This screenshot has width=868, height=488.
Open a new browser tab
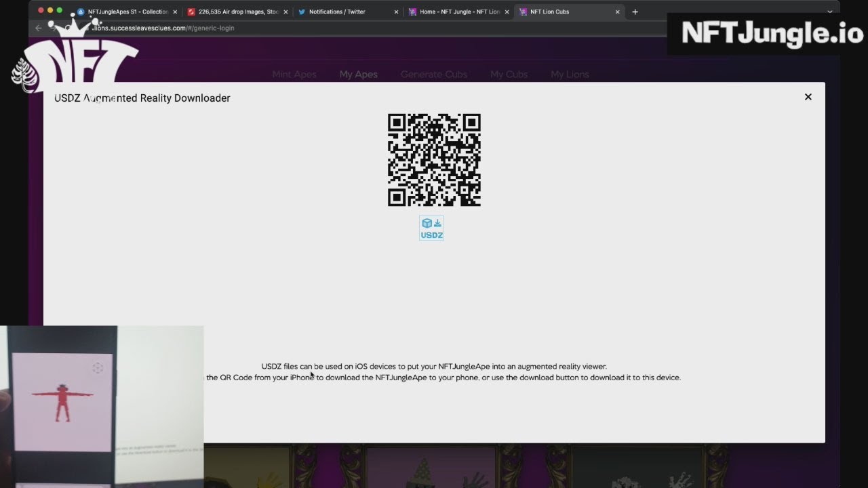[x=635, y=12]
